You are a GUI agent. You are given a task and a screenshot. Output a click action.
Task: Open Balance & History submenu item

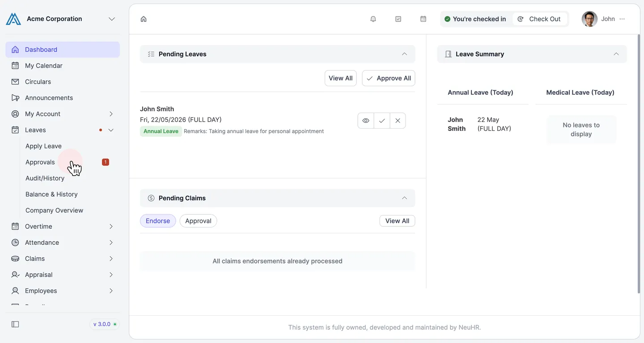[51, 194]
